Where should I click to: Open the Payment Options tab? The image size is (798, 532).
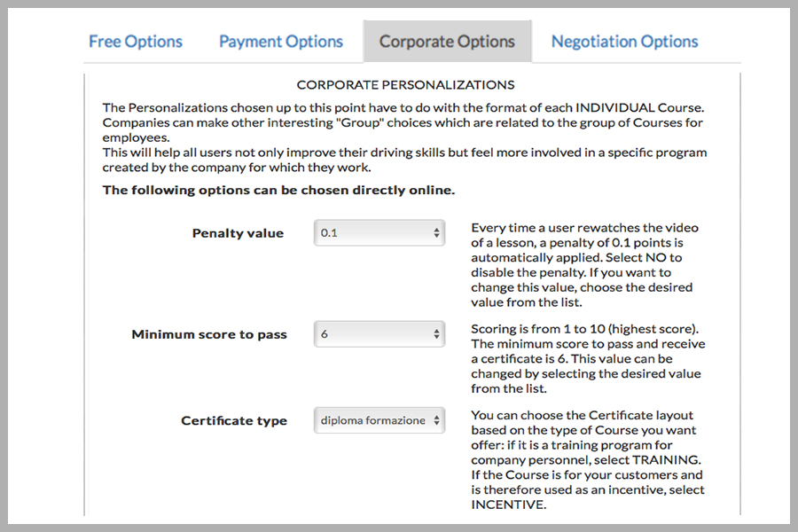[x=281, y=42]
